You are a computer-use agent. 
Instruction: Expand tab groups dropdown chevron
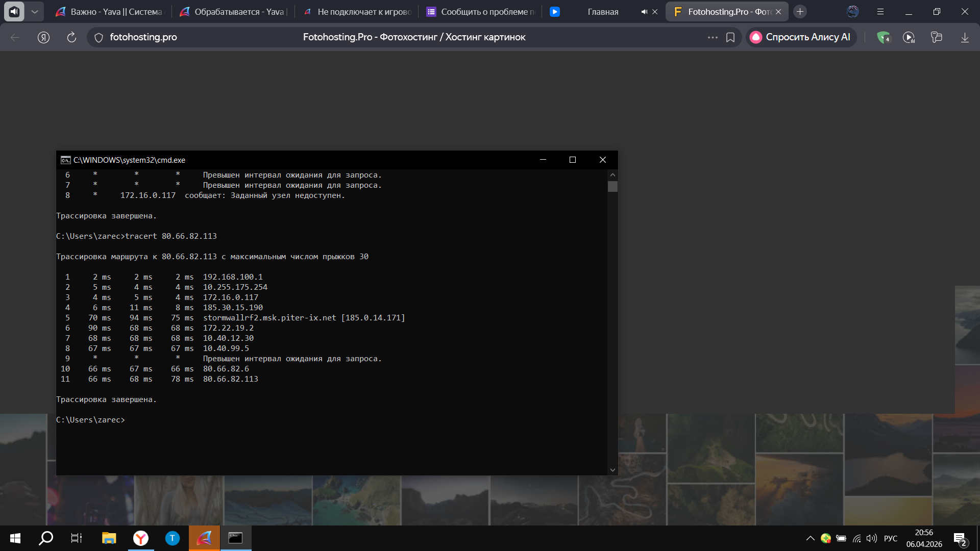pos(34,11)
